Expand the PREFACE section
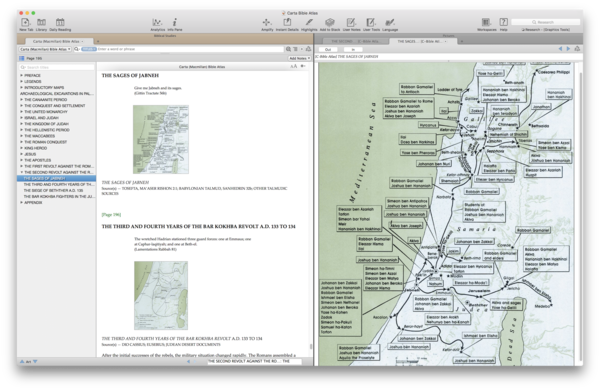 21,75
